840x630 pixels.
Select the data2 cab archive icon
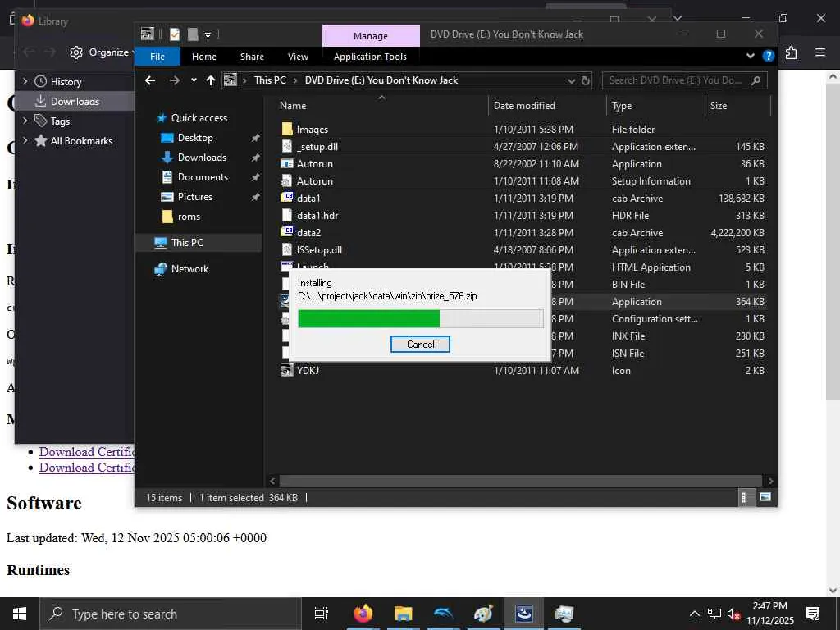pyautogui.click(x=287, y=231)
